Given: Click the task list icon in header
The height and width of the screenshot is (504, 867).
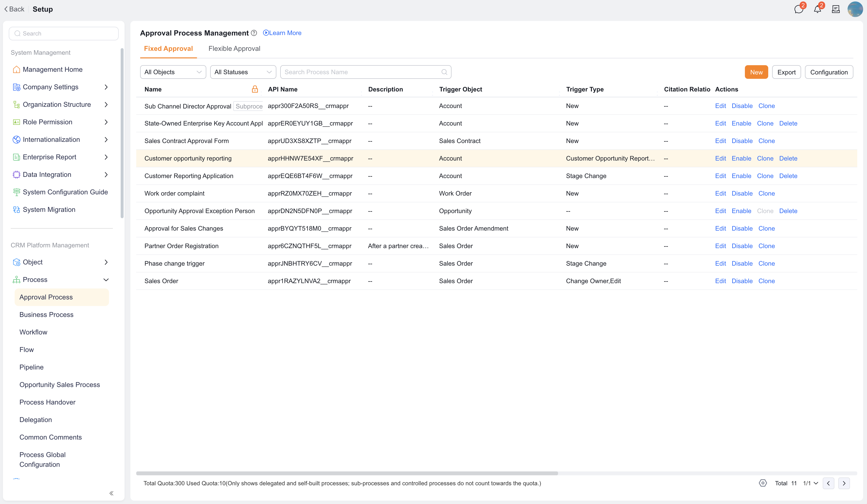Looking at the screenshot, I should click(x=836, y=9).
